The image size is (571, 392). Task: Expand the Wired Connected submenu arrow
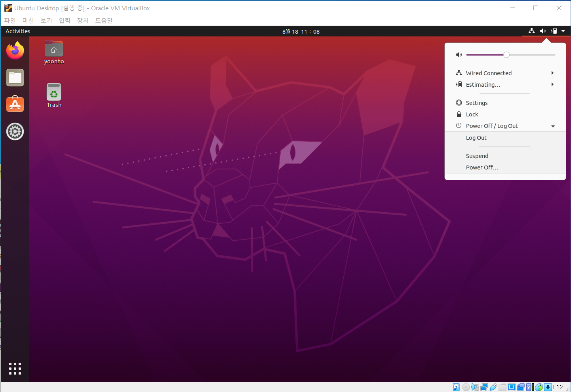point(552,73)
